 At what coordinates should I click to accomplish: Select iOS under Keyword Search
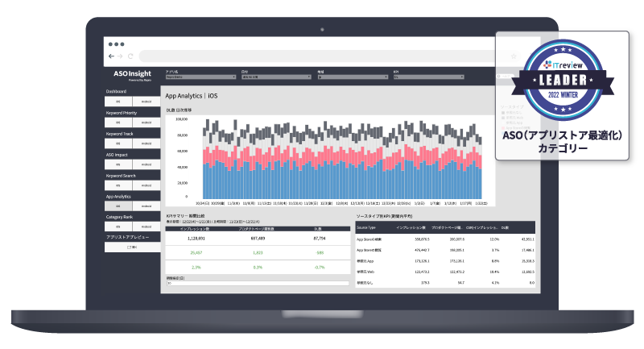coord(118,185)
